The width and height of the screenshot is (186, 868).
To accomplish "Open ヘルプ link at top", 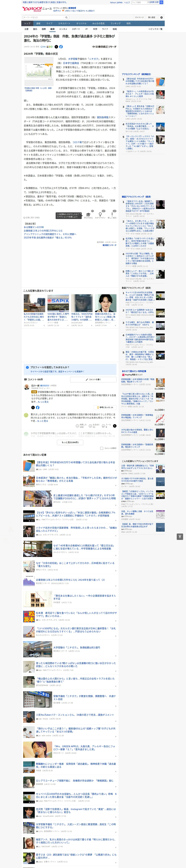I will point(127,2).
